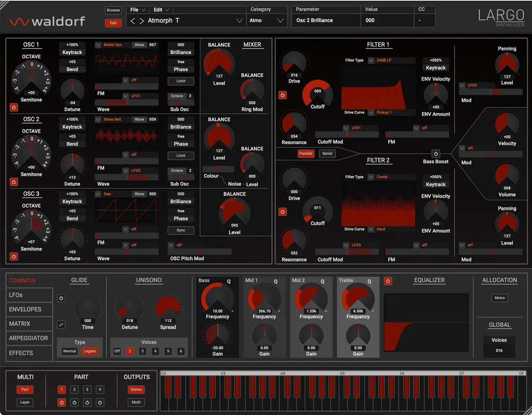Click the Noise Colour slider
Viewport: 532px width, 415px height.
tap(218, 169)
